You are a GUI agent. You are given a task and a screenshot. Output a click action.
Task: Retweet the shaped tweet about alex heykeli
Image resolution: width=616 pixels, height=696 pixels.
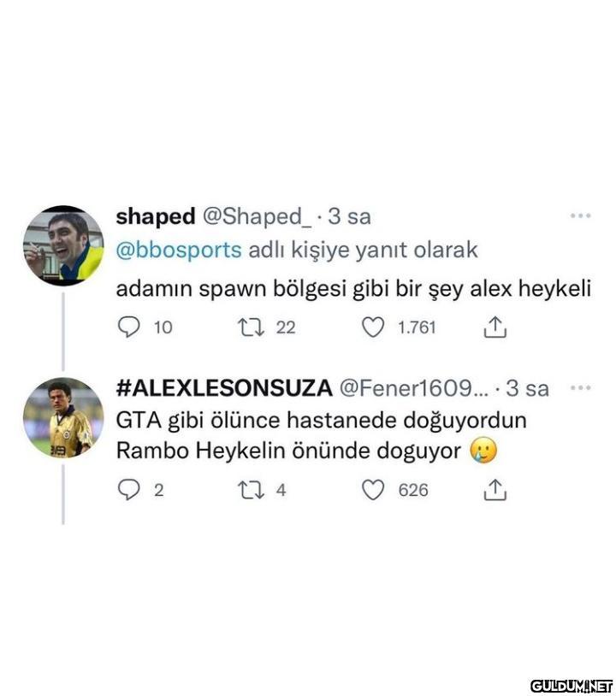[x=252, y=327]
